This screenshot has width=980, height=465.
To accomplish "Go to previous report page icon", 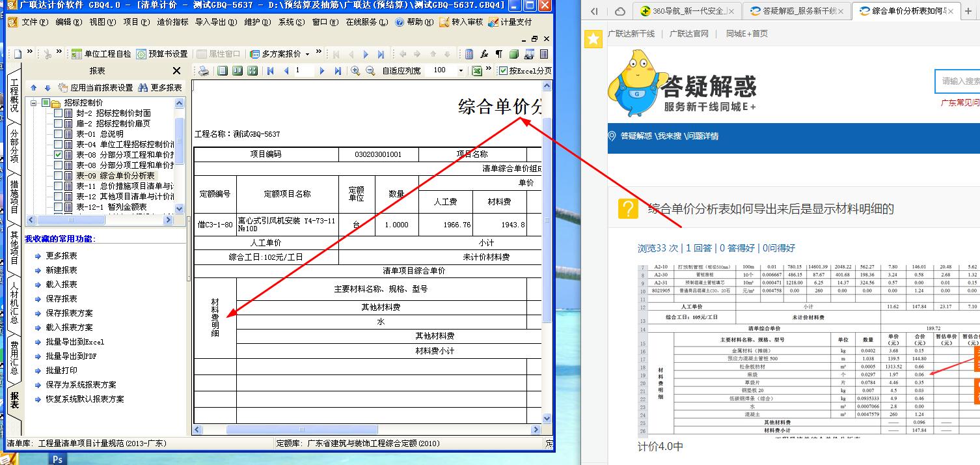I will [x=286, y=70].
